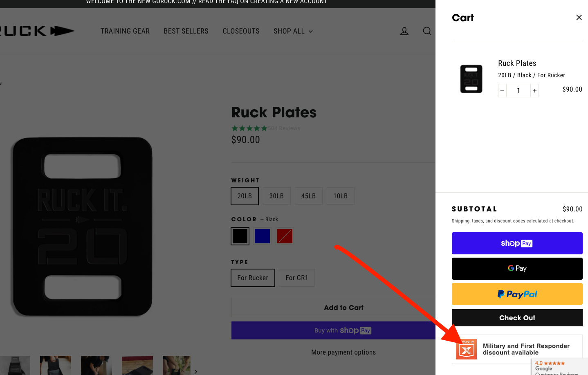Decrease Ruck Plates quantity with minus

[x=502, y=91]
